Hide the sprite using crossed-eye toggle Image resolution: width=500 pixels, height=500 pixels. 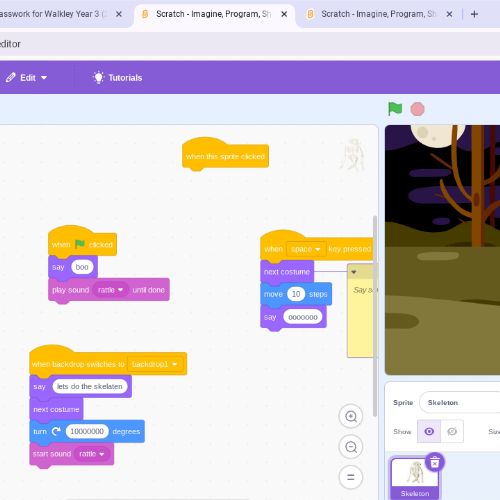point(452,431)
